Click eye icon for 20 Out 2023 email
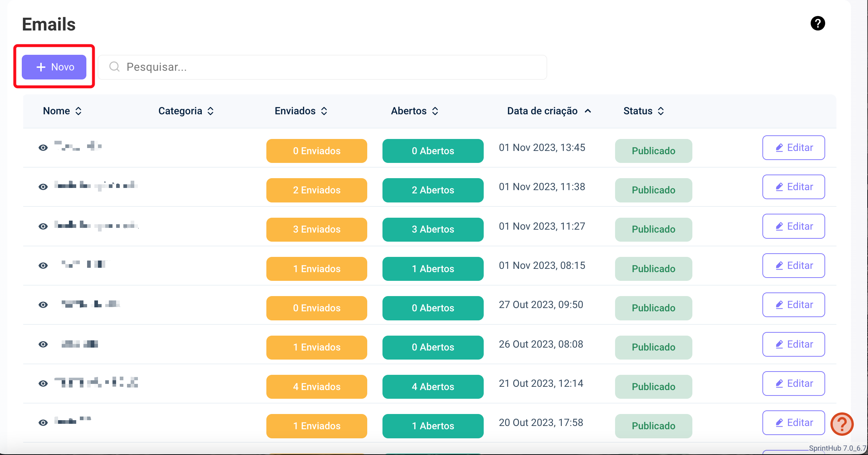The width and height of the screenshot is (868, 455). [x=43, y=423]
